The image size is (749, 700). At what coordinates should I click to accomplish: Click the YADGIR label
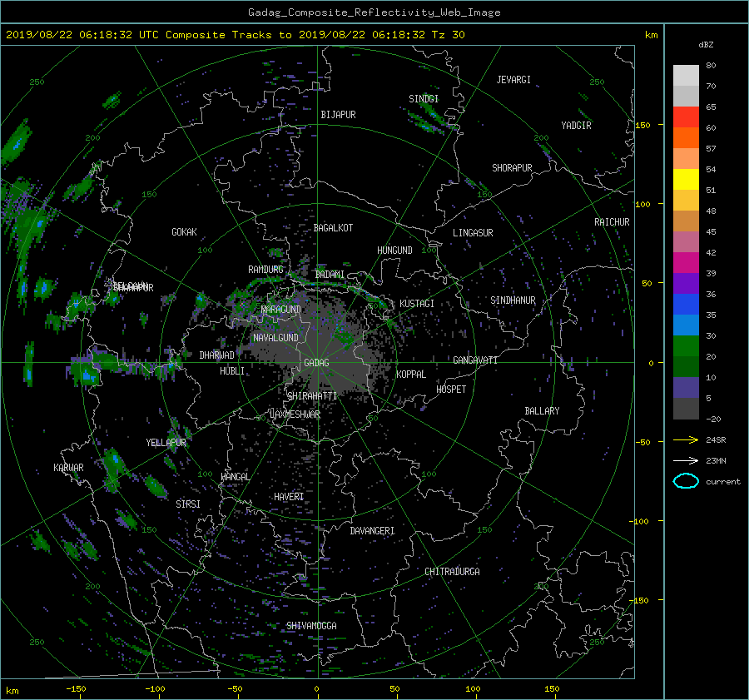coord(576,126)
